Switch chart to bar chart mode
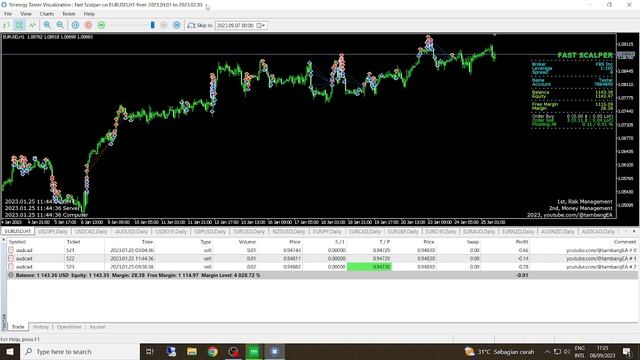Image resolution: width=640 pixels, height=360 pixels. [x=7, y=25]
